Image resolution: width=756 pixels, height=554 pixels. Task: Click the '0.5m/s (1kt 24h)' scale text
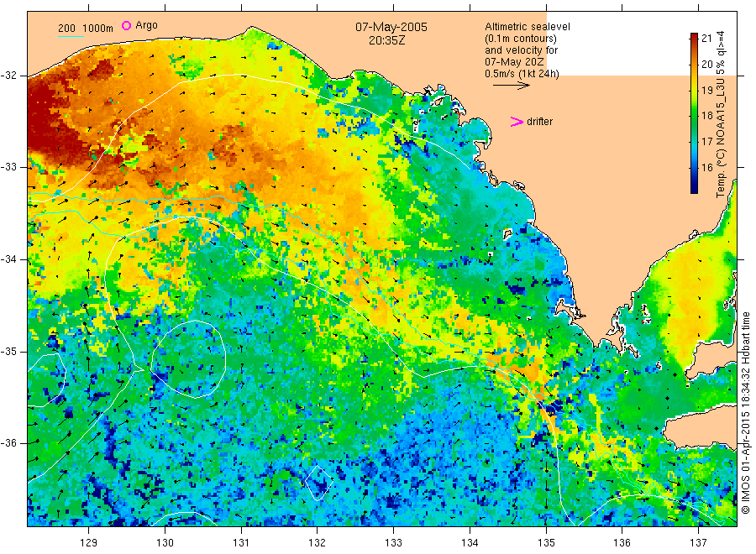point(522,74)
